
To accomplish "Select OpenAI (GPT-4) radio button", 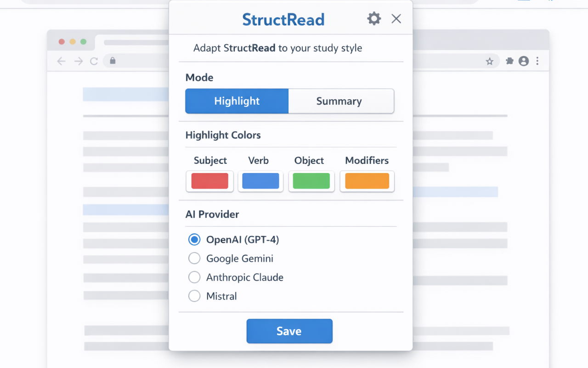I will tap(194, 240).
